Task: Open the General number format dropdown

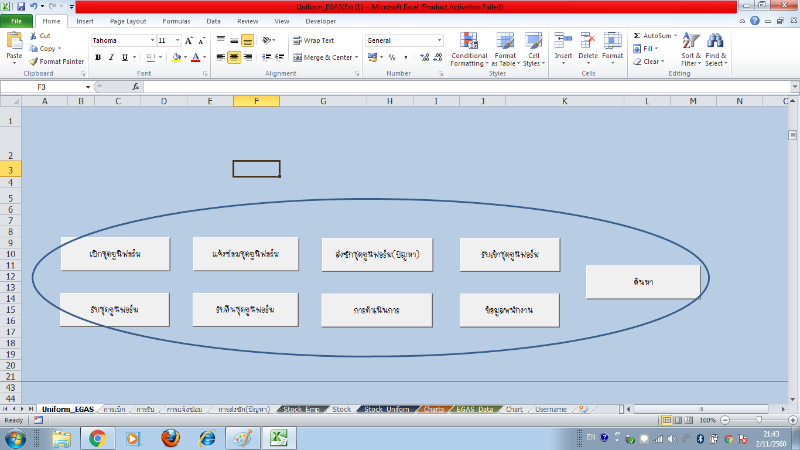Action: click(x=438, y=41)
